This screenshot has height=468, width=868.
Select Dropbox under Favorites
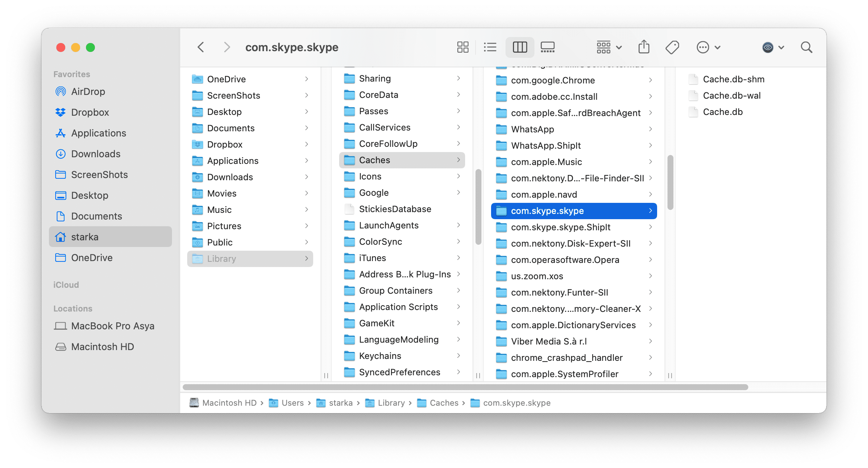[x=90, y=112]
